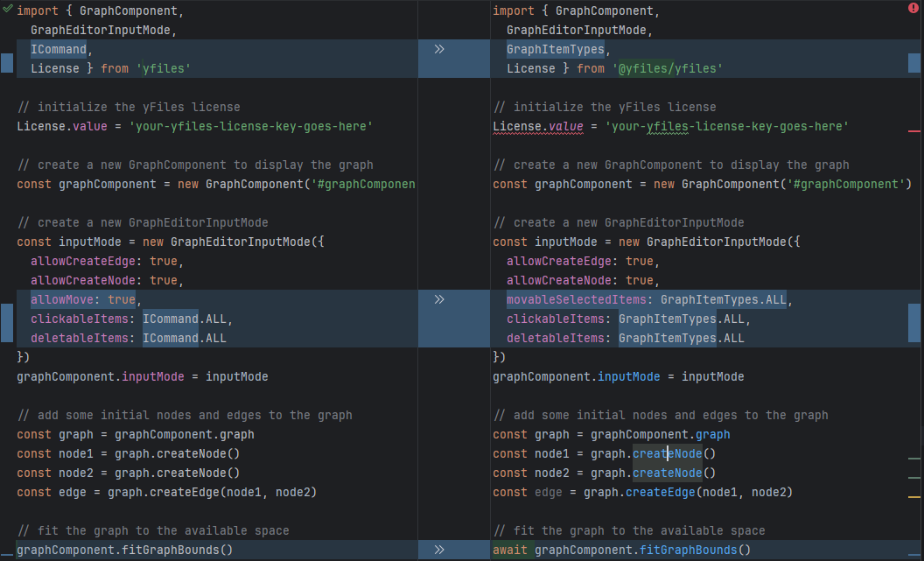
Task: Jump to red error stripe mark in scrollbar
Action: point(914,130)
